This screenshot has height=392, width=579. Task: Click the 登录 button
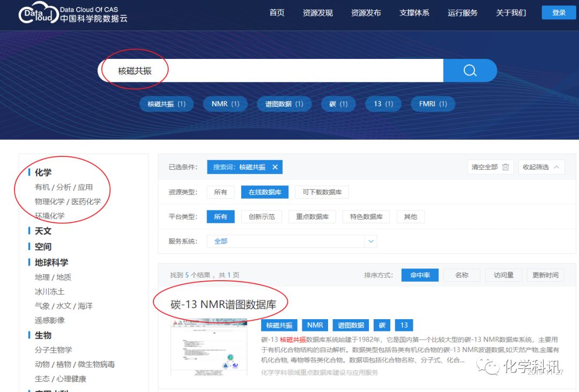click(559, 13)
